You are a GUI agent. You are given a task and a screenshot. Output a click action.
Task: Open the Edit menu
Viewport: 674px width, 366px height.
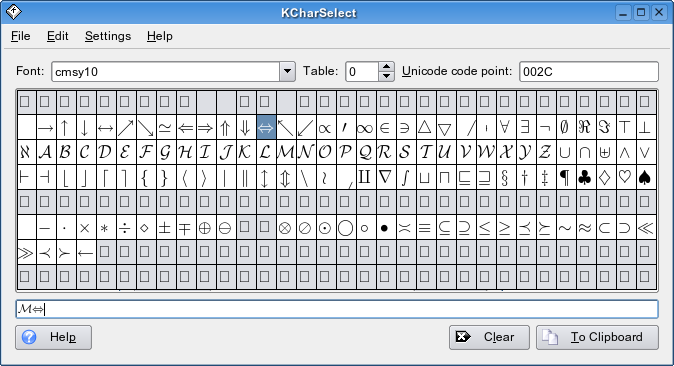click(x=58, y=36)
